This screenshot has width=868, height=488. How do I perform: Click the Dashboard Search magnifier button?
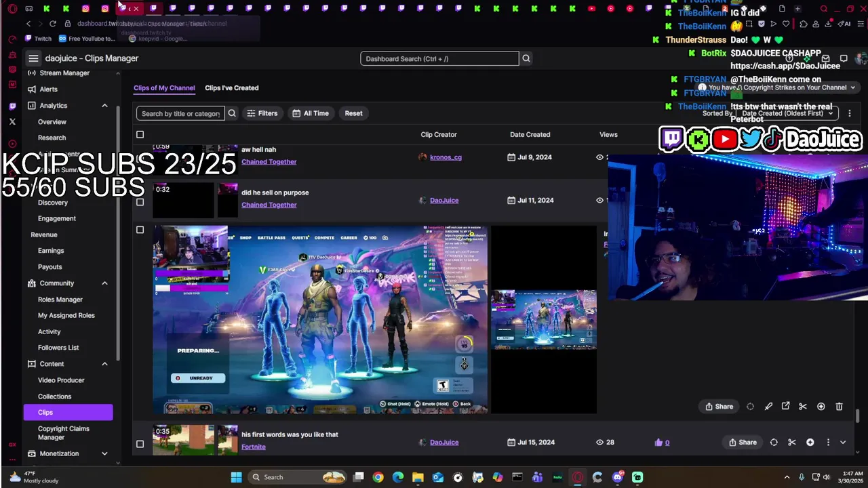click(x=526, y=58)
